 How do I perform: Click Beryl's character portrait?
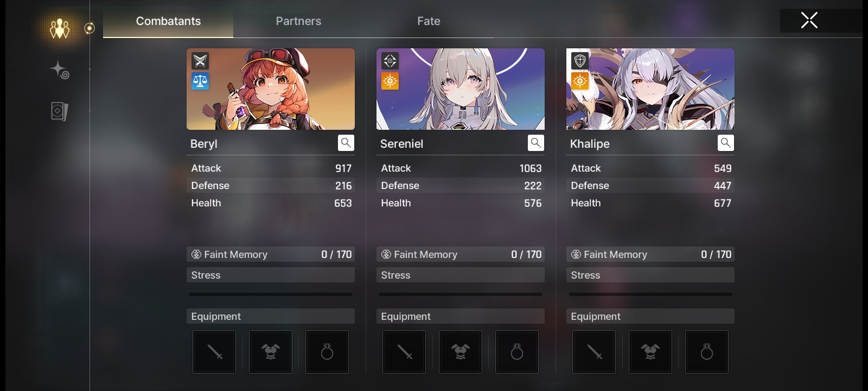pyautogui.click(x=271, y=89)
